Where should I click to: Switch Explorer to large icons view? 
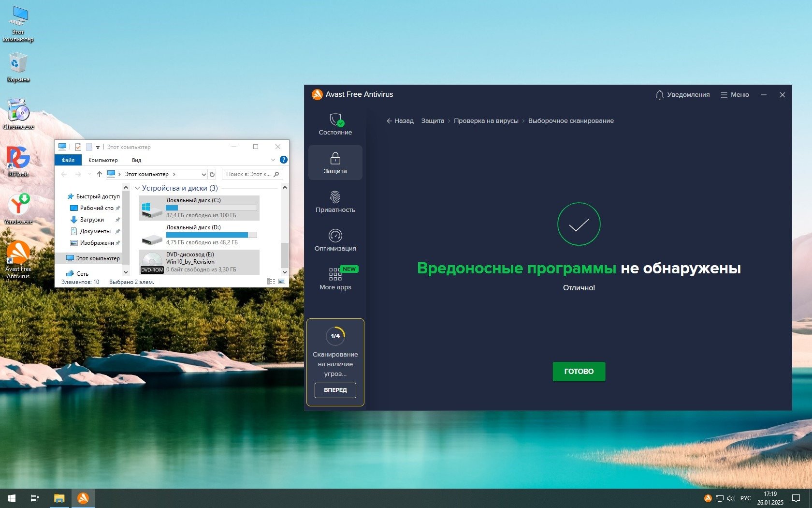click(x=282, y=282)
